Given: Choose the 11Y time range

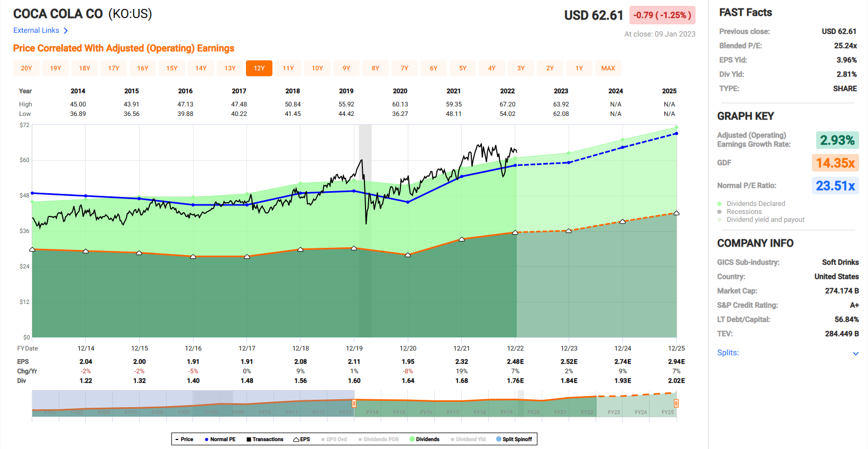Looking at the screenshot, I should 288,68.
